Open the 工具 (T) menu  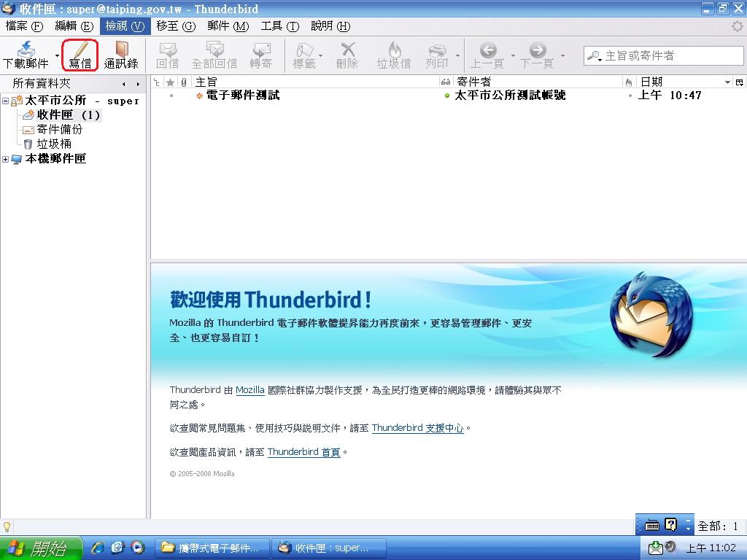coord(279,26)
